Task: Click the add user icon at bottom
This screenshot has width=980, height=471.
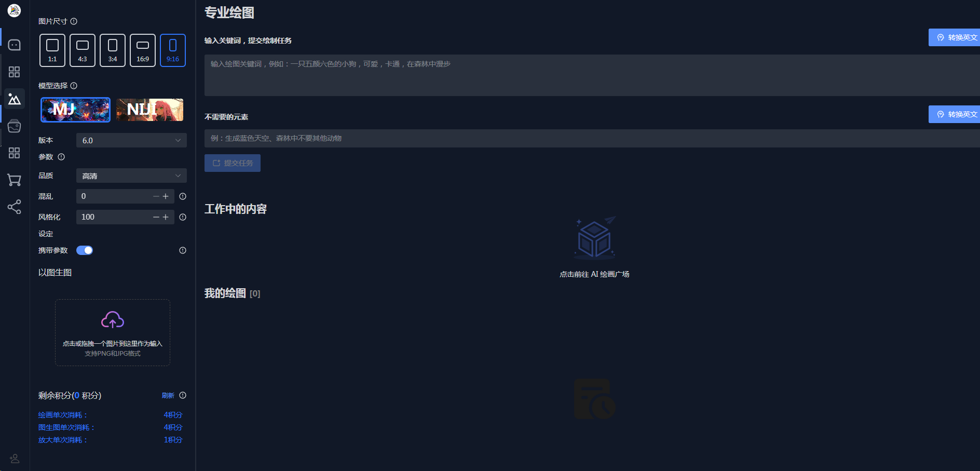Action: [x=15, y=459]
